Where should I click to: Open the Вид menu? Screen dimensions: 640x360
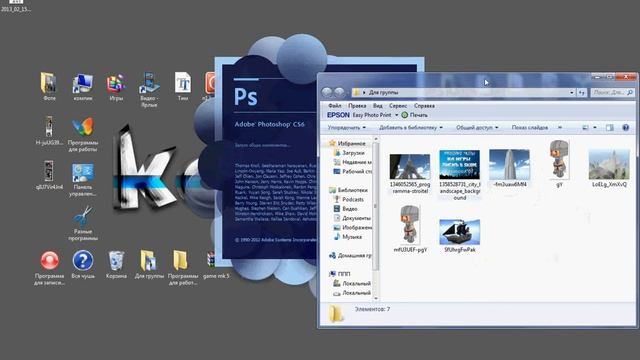(378, 106)
